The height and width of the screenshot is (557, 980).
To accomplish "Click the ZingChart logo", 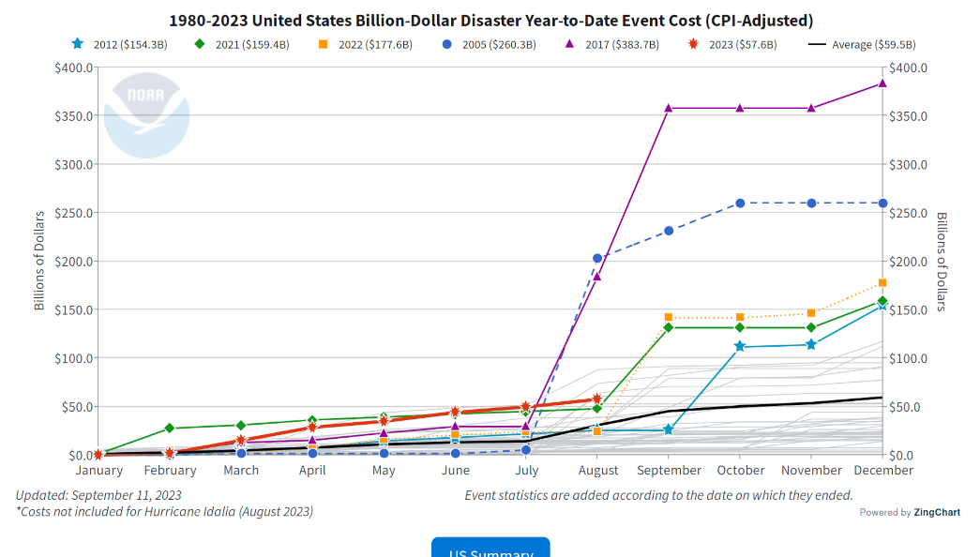I will pyautogui.click(x=936, y=512).
